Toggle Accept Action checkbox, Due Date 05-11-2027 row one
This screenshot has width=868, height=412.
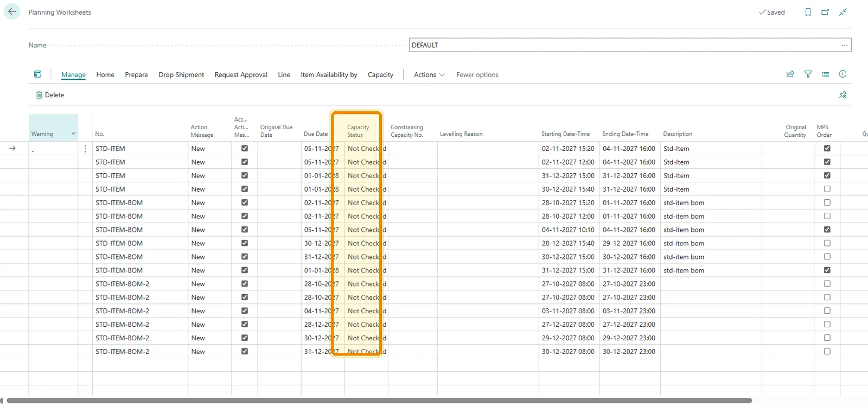(245, 148)
